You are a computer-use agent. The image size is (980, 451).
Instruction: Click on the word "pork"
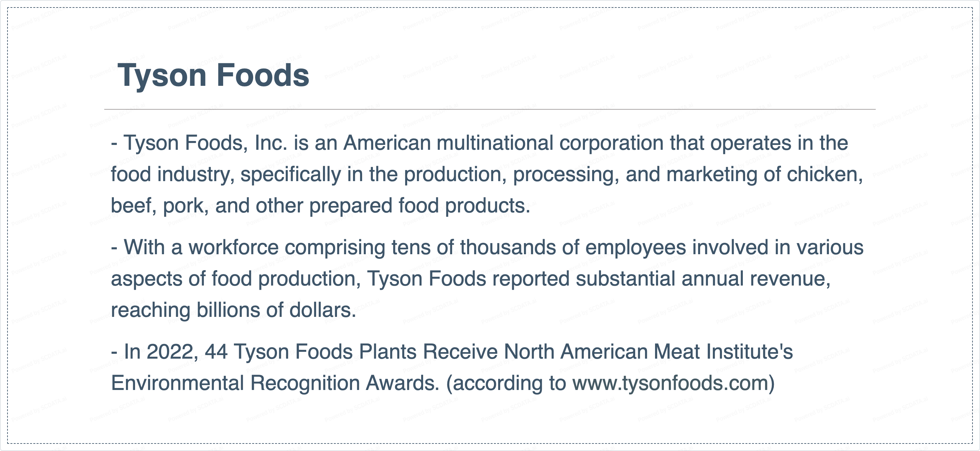click(x=185, y=206)
